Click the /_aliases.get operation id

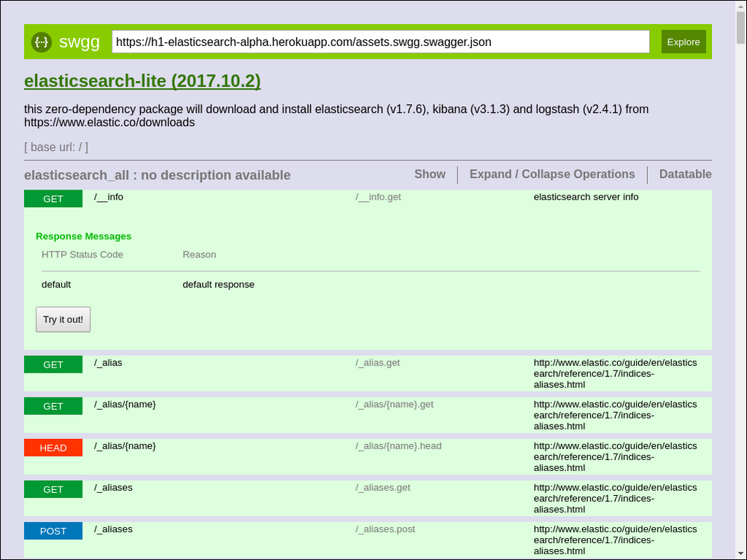tap(382, 488)
